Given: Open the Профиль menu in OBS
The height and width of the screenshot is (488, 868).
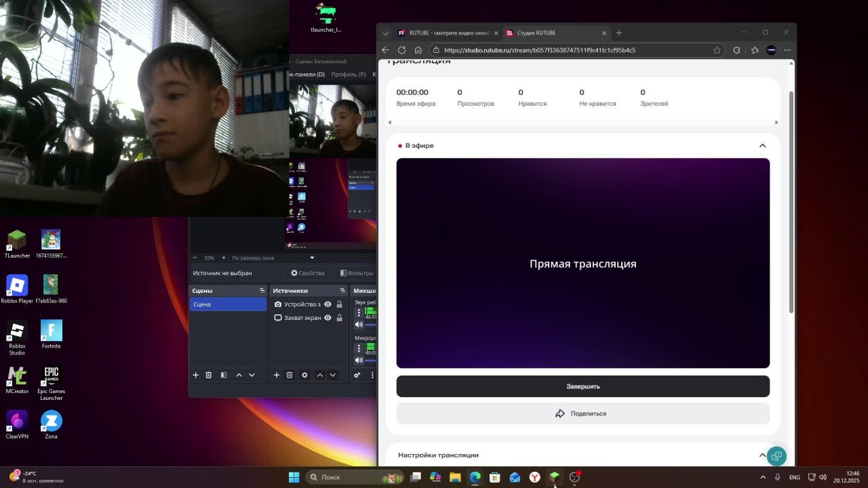Looking at the screenshot, I should pos(349,75).
